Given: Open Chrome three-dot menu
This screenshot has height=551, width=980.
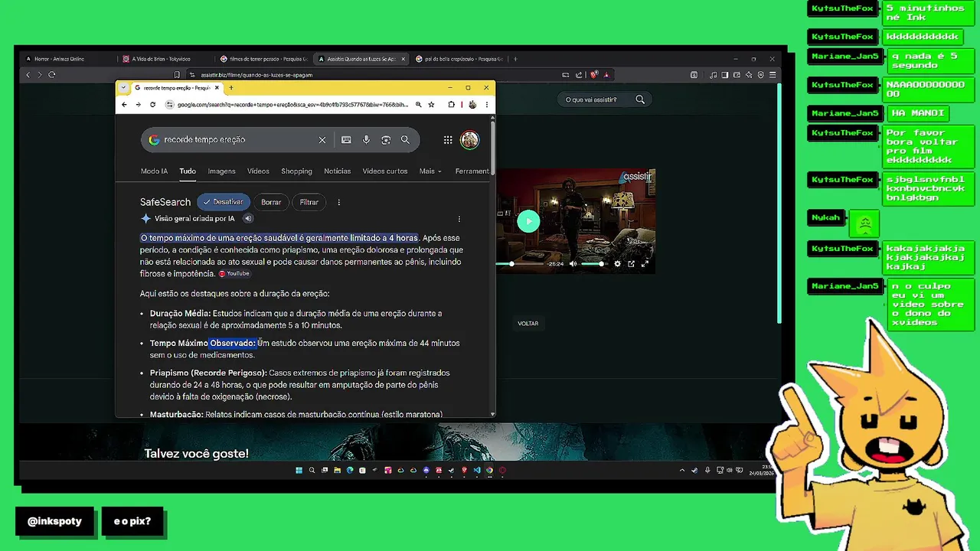Looking at the screenshot, I should [x=486, y=105].
